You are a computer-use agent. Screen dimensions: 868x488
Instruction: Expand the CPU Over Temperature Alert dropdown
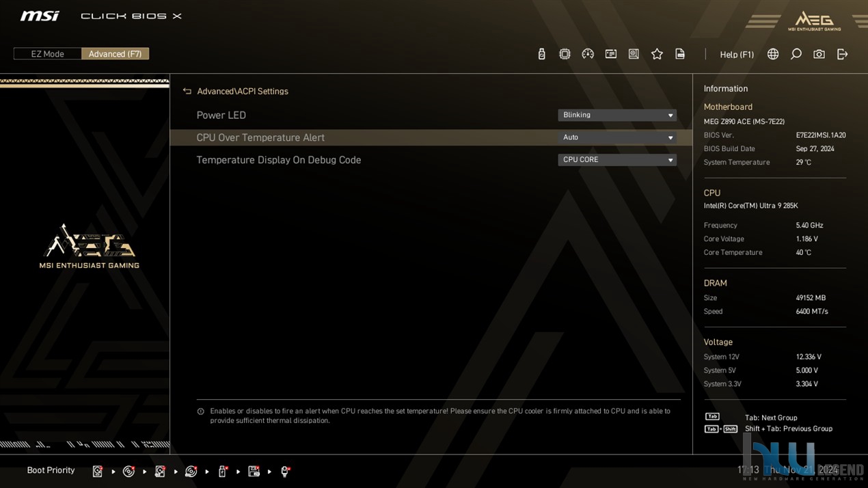click(x=617, y=137)
